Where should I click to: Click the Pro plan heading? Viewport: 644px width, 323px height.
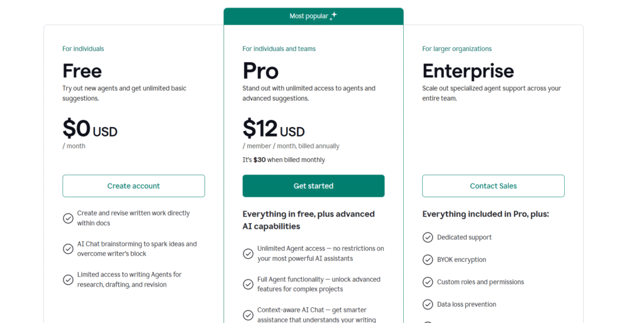(260, 71)
